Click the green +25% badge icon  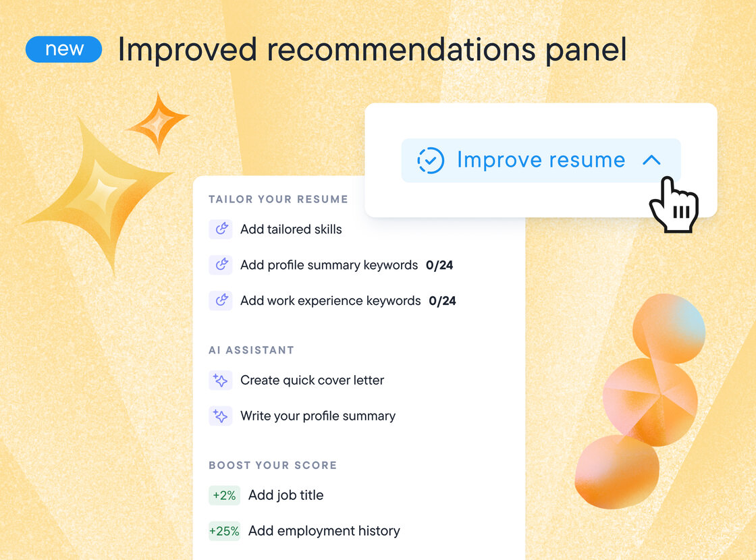coord(225,531)
